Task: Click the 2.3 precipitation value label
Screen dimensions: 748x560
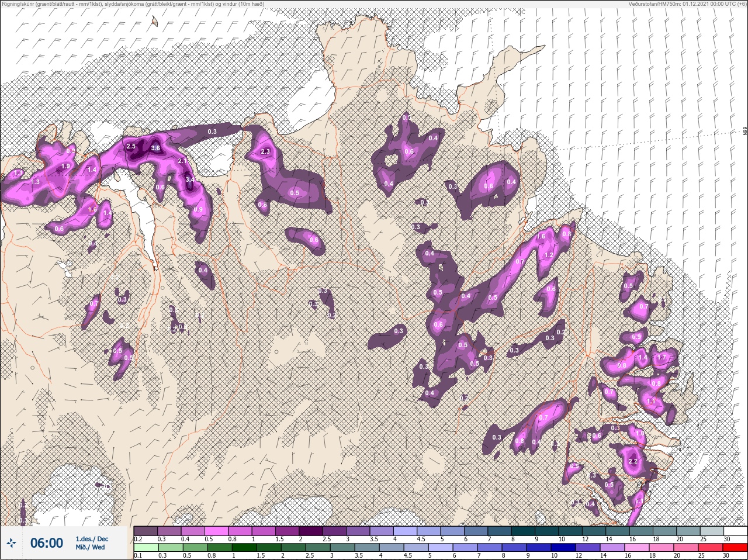Action: [265, 152]
